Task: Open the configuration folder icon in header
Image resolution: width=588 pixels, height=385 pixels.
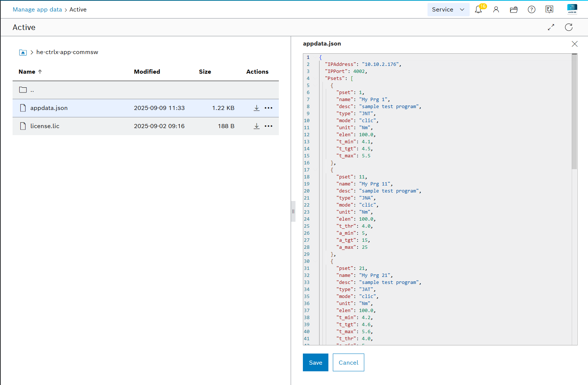Action: pyautogui.click(x=514, y=10)
